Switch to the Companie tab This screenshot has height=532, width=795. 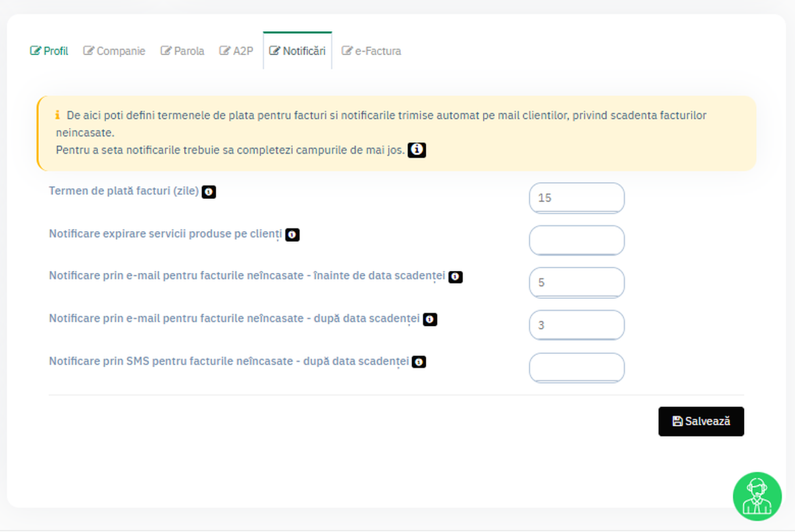[x=115, y=51]
